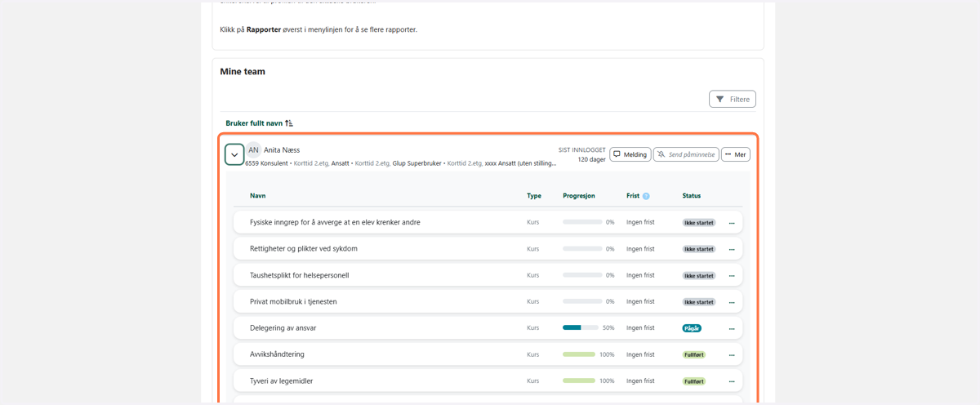Open the Filtere filter button
The height and width of the screenshot is (405, 980).
(733, 100)
